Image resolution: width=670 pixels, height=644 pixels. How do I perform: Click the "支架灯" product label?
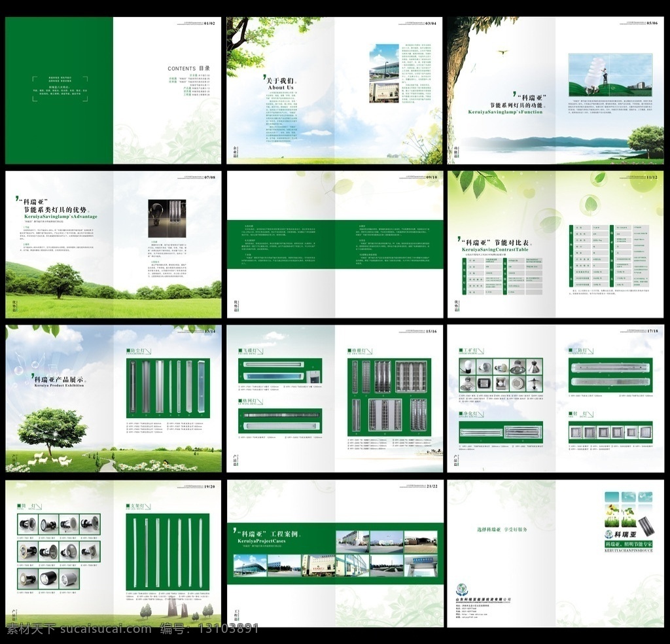click(x=137, y=506)
